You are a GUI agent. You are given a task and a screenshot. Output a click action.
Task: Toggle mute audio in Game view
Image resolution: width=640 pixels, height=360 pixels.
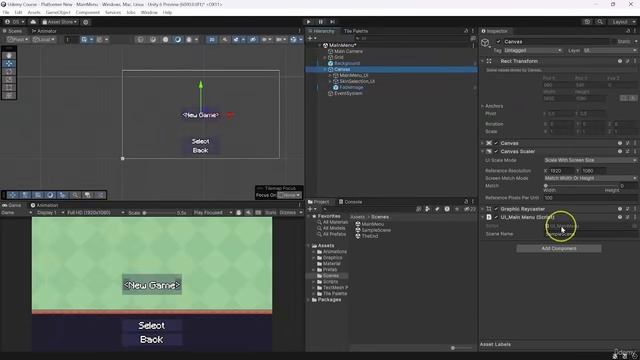(249, 213)
